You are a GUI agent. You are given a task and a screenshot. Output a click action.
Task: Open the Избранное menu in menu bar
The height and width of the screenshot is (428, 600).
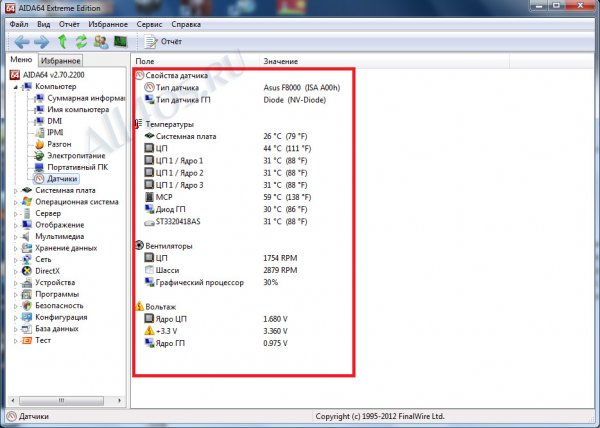[x=108, y=24]
